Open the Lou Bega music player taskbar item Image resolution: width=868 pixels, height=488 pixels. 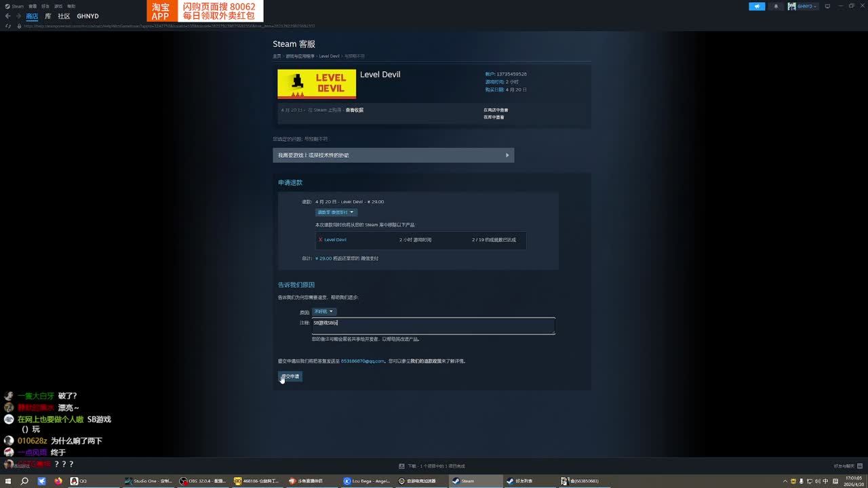368,481
